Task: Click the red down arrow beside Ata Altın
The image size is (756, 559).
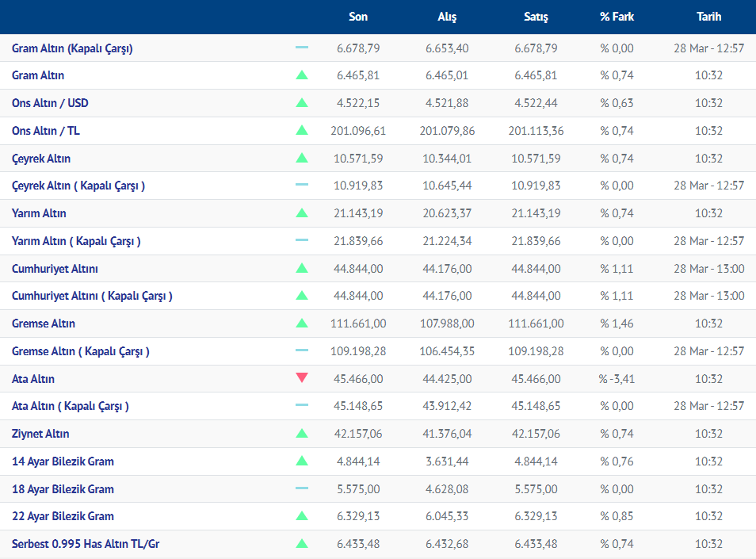Action: (302, 378)
